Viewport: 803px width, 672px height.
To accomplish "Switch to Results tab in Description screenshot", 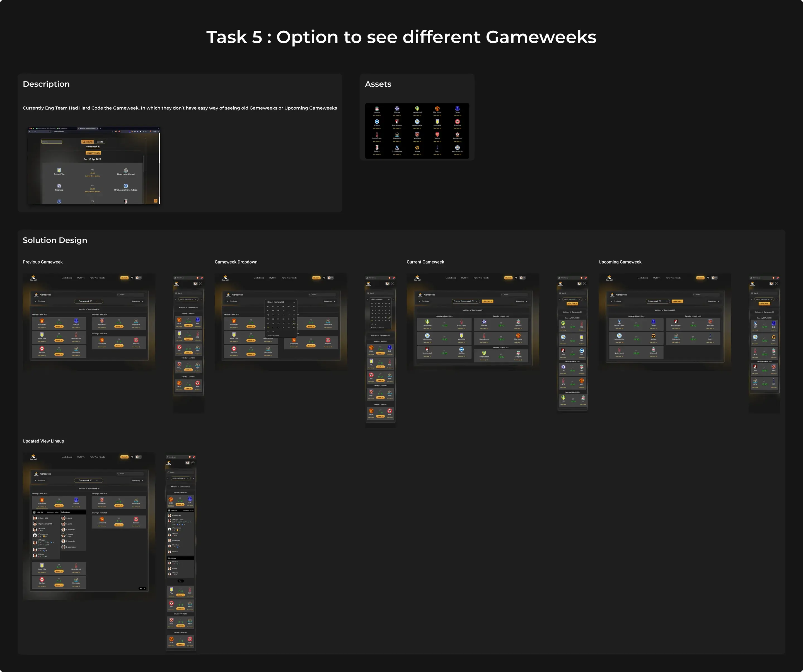I will (x=99, y=142).
